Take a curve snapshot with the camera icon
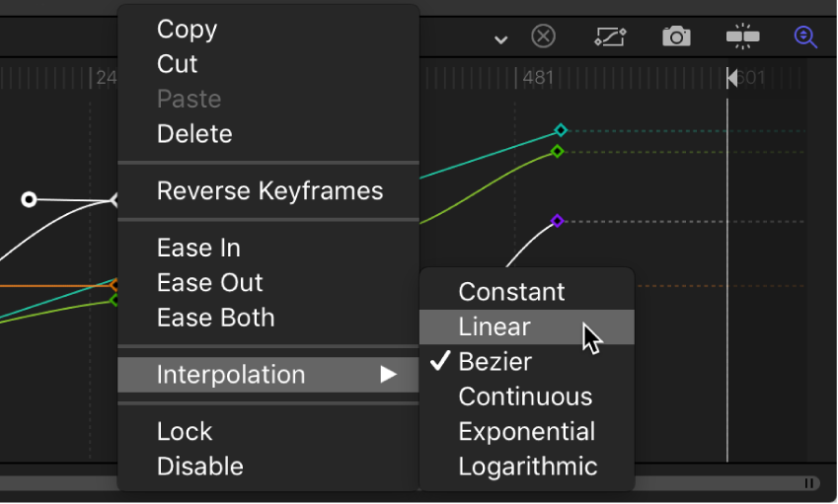This screenshot has height=504, width=838. 676,36
